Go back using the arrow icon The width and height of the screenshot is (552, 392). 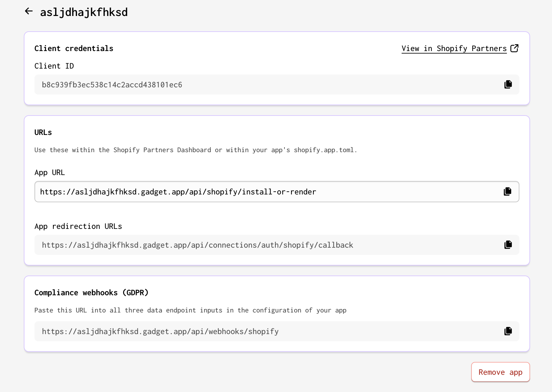[x=29, y=12]
